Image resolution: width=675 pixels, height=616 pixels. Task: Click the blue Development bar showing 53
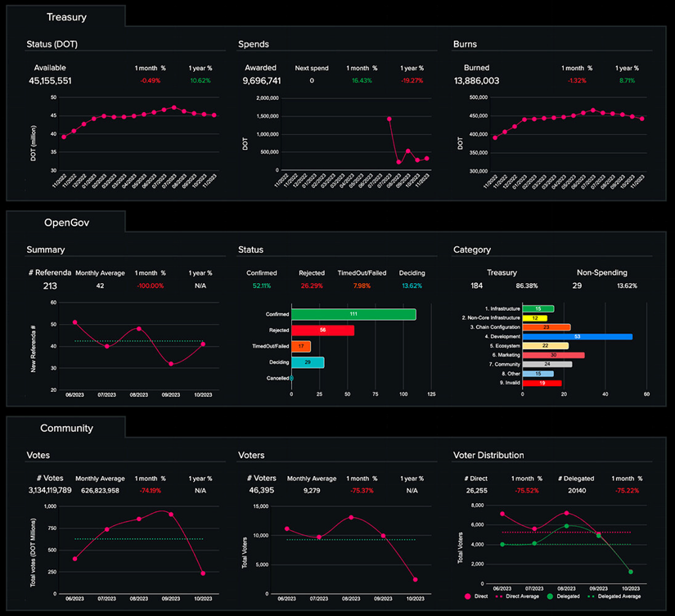coord(578,336)
